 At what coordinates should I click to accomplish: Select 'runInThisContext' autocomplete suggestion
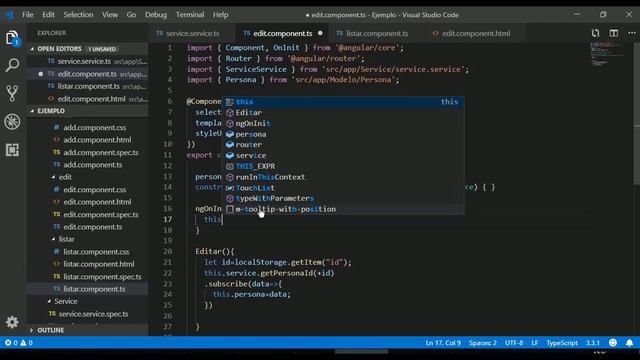(x=344, y=177)
